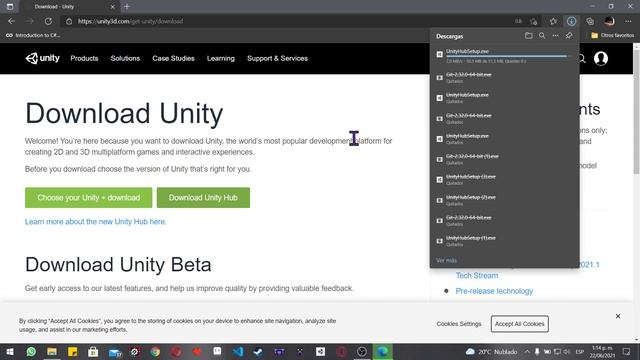Open Pre-release technology link
The height and width of the screenshot is (360, 640).
pyautogui.click(x=494, y=291)
